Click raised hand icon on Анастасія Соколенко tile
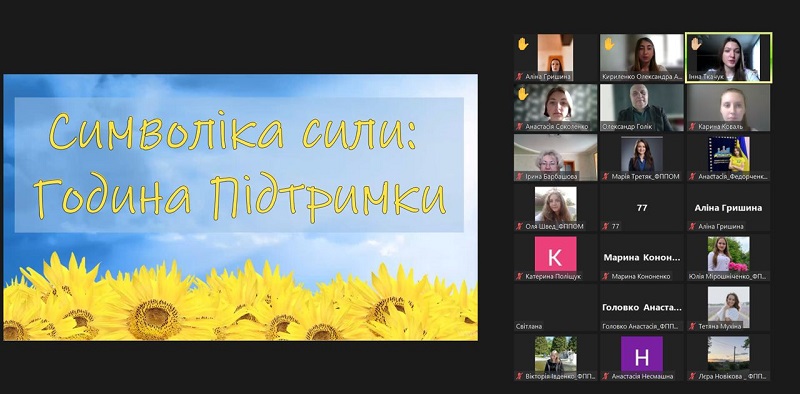Image resolution: width=800 pixels, height=394 pixels. (523, 94)
